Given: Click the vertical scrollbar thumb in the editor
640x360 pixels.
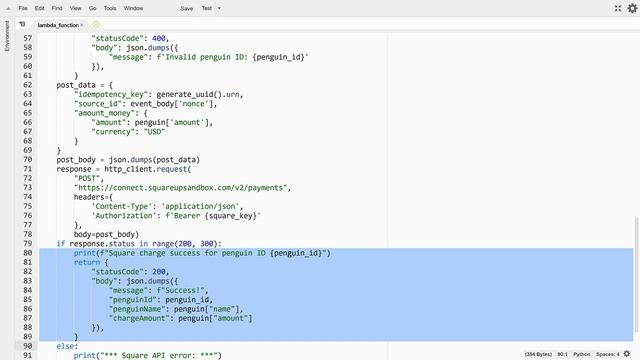Looking at the screenshot, I should point(636,275).
